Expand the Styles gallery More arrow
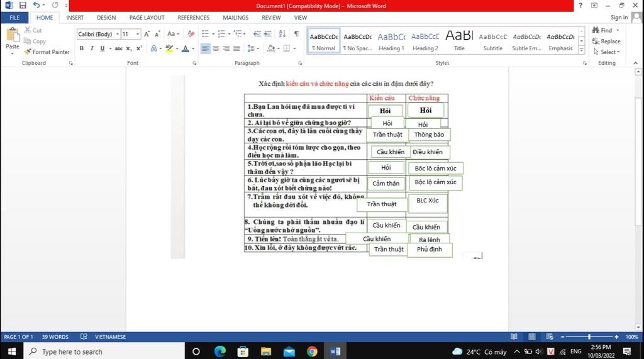This screenshot has width=644, height=359. [x=582, y=50]
